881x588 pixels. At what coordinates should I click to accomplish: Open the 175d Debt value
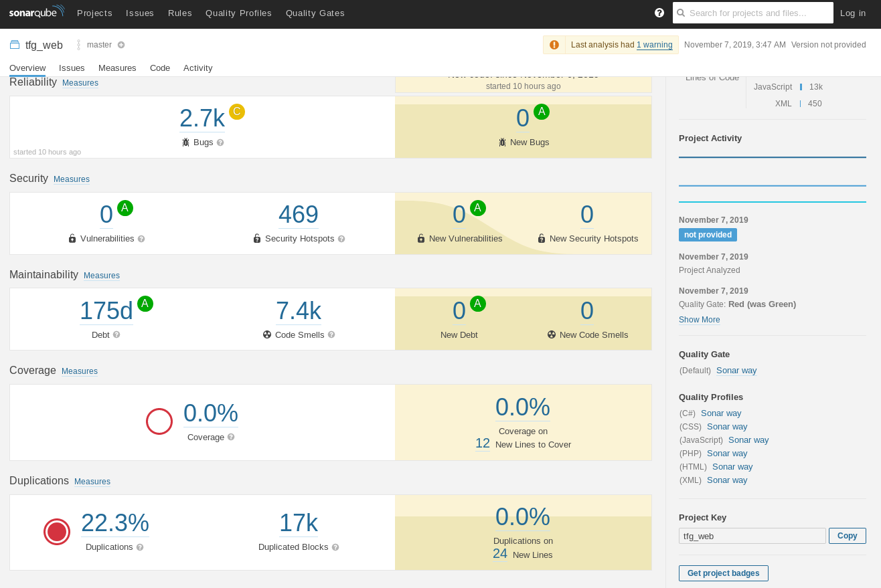(106, 311)
